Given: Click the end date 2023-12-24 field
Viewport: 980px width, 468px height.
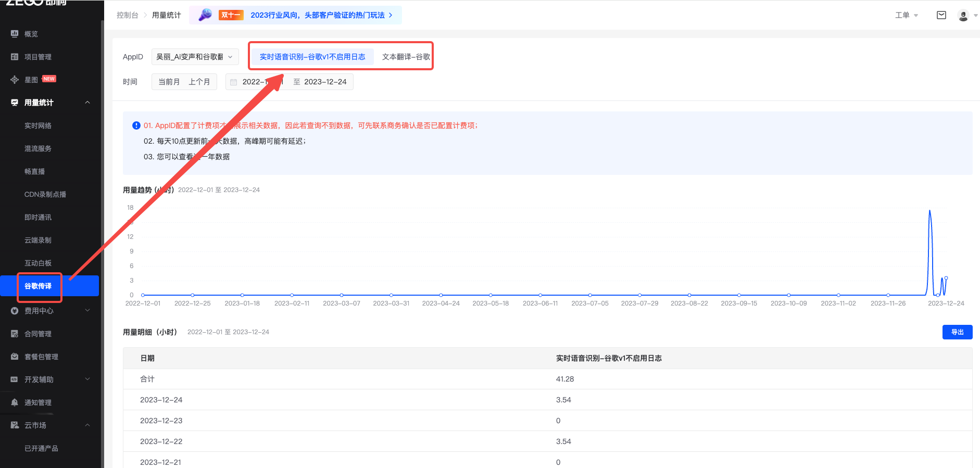Looking at the screenshot, I should 325,82.
